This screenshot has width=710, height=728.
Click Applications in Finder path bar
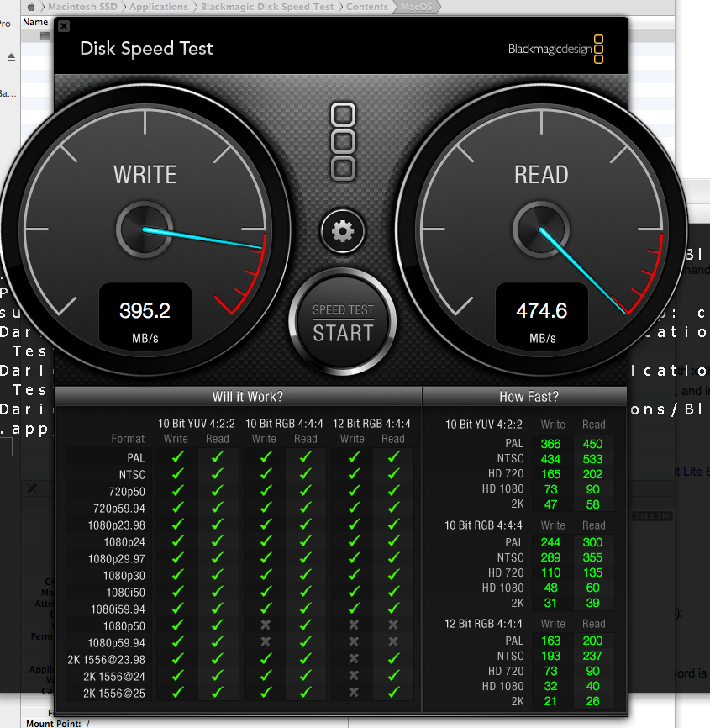[x=159, y=7]
